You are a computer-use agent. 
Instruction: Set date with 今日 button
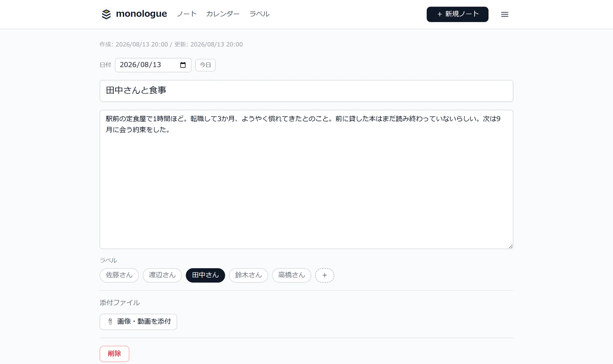click(205, 65)
